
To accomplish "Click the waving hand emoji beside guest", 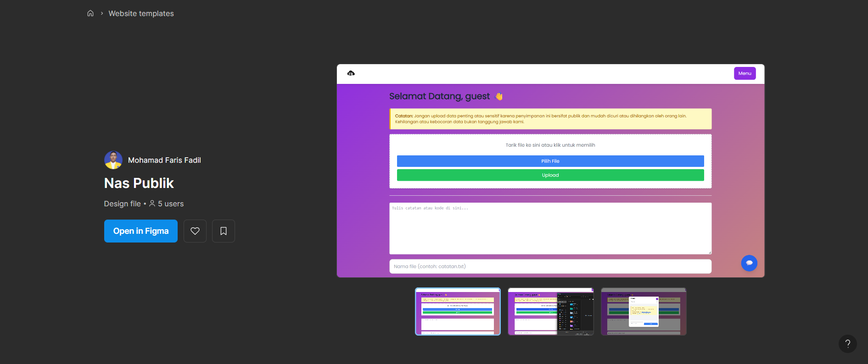I will pos(499,96).
